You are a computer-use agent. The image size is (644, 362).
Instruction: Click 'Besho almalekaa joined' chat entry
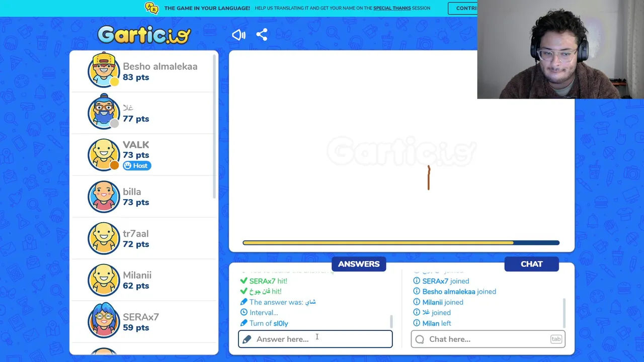[x=454, y=292]
